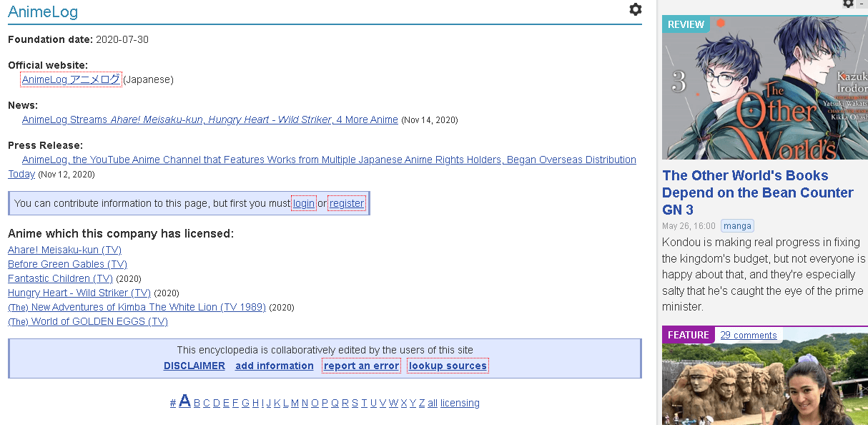Screen dimensions: 868x425
Task: Click the foundation date 2020-07-30 text
Action: pos(122,39)
